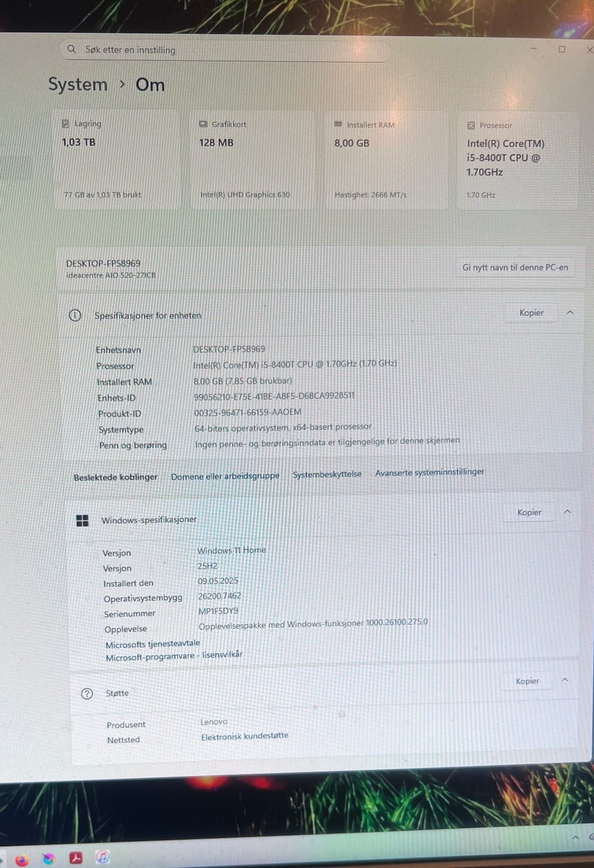Select Operativsystembygg value 26200.7462
594x868 pixels.
click(x=220, y=596)
